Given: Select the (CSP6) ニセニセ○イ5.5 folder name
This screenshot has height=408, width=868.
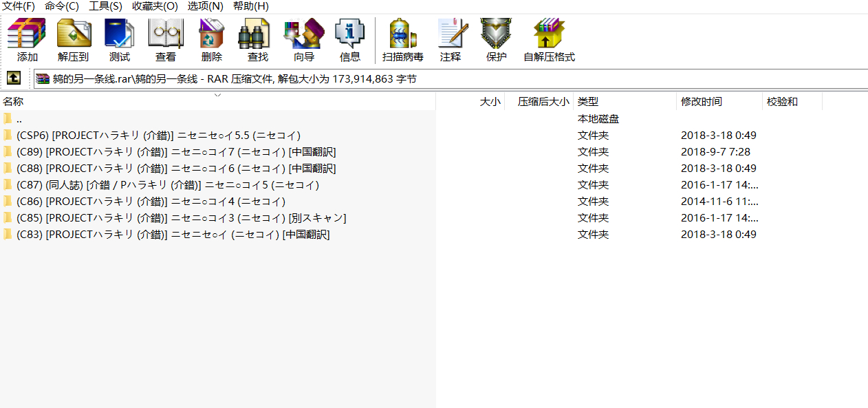Looking at the screenshot, I should (x=158, y=136).
